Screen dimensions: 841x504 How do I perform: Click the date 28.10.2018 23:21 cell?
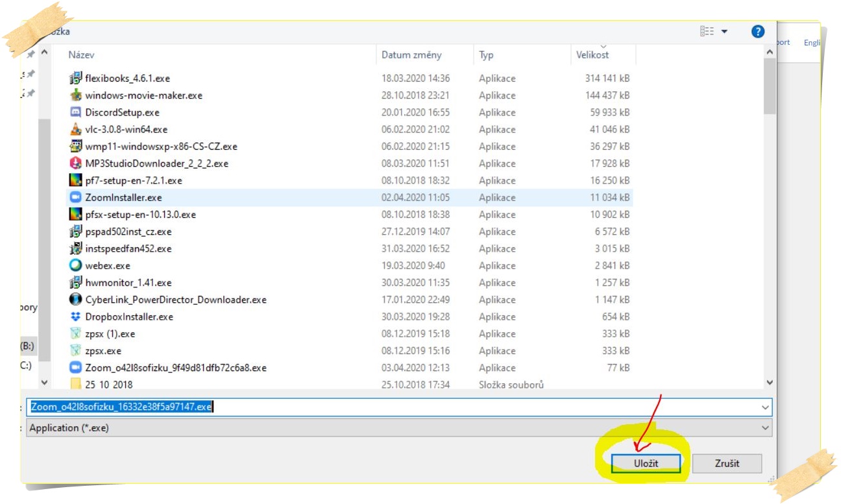point(415,95)
